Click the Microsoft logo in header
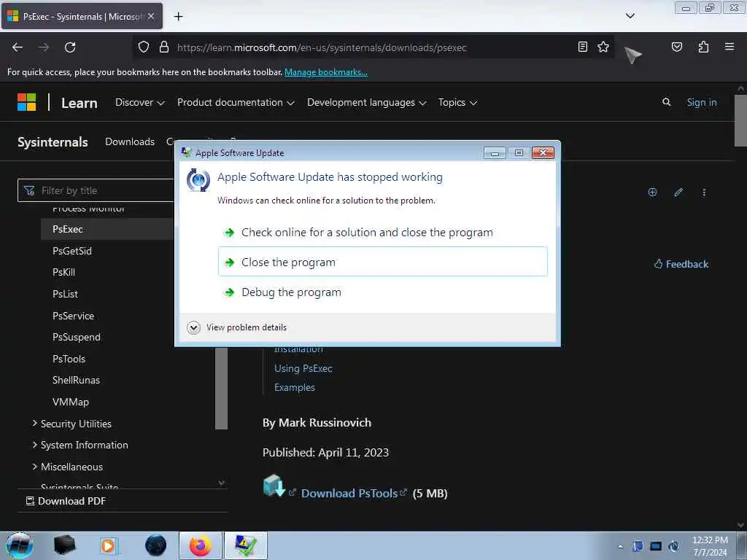747x560 pixels. (x=27, y=102)
